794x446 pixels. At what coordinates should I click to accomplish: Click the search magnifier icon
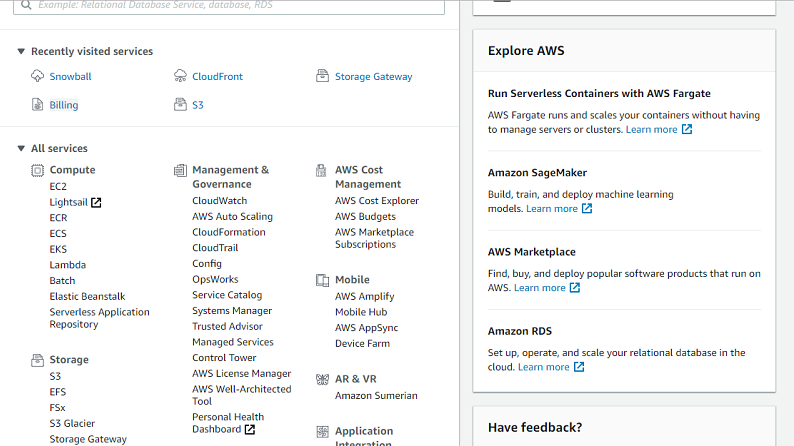pos(26,5)
